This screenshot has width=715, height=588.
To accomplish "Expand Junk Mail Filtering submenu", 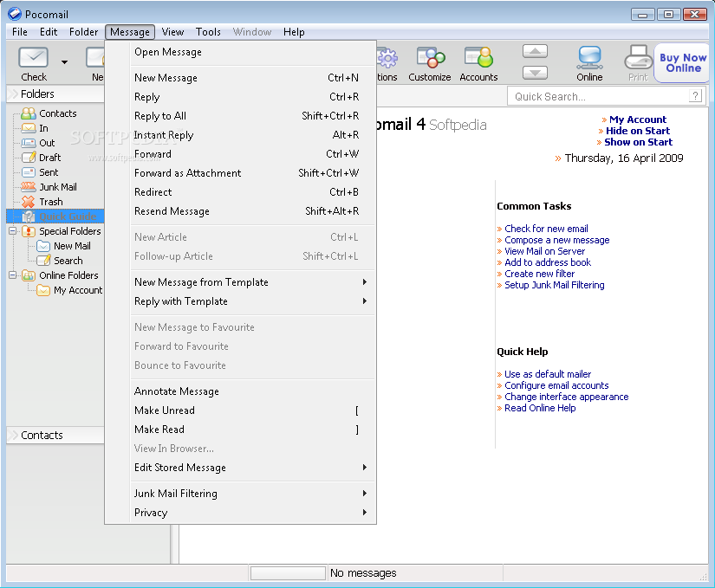I will (x=364, y=494).
